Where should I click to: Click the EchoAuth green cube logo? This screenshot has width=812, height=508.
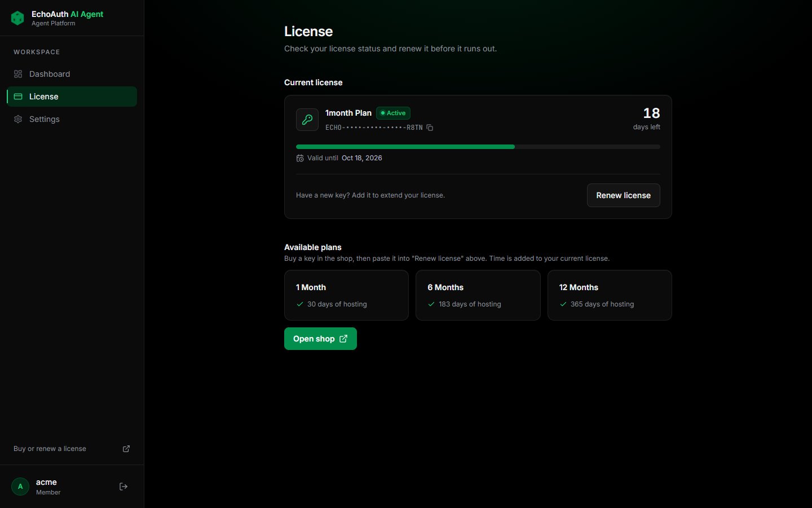pyautogui.click(x=17, y=18)
